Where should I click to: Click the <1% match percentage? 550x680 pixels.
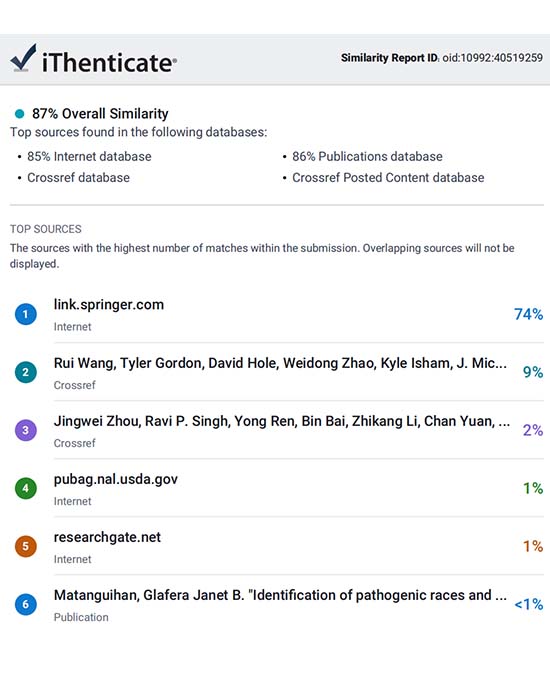(x=529, y=604)
